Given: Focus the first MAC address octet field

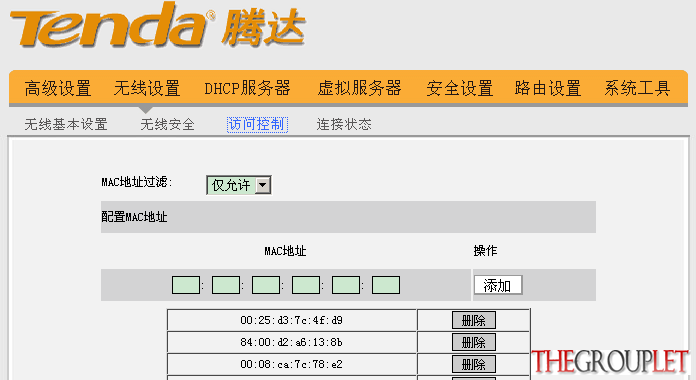Looking at the screenshot, I should pos(186,285).
